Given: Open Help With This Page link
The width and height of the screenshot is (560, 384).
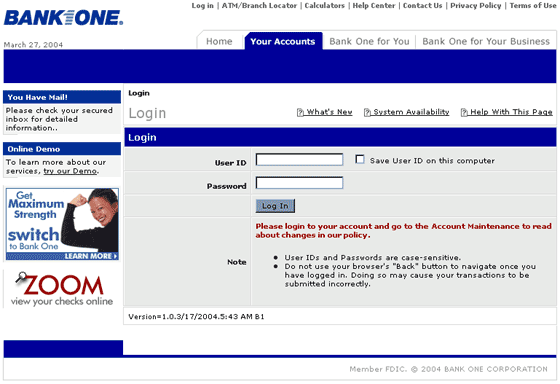Looking at the screenshot, I should pyautogui.click(x=511, y=112).
